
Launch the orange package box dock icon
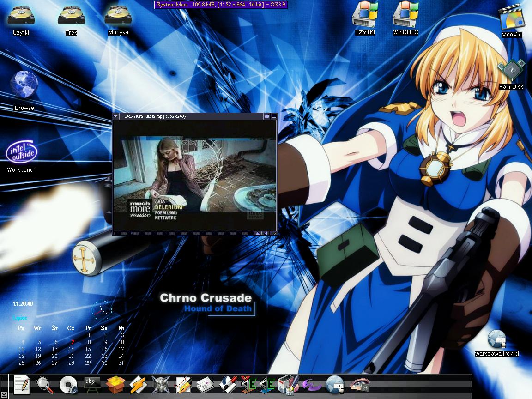(x=115, y=385)
